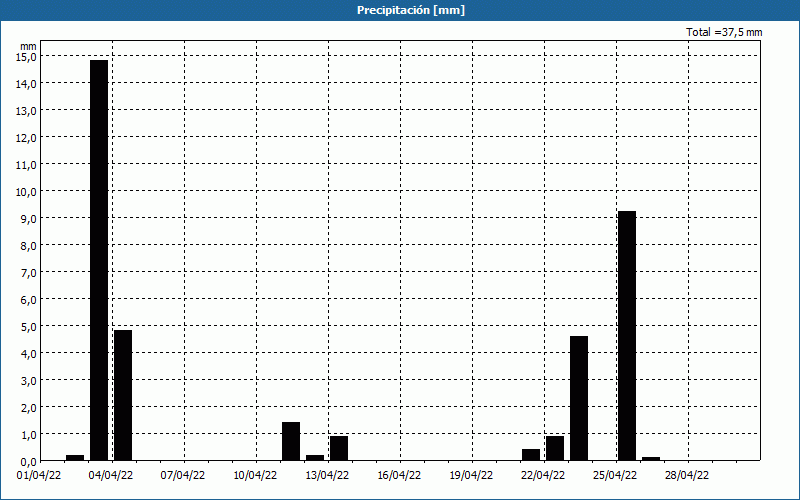Viewport: 800px width, 500px height.
Task: Select the 0,9 mm bar starting at 22/04/22
Action: pos(555,448)
